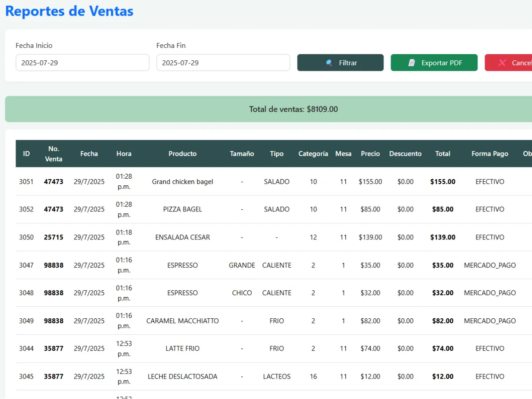Select the Grand chicken bagel row
This screenshot has height=399, width=532.
point(182,182)
